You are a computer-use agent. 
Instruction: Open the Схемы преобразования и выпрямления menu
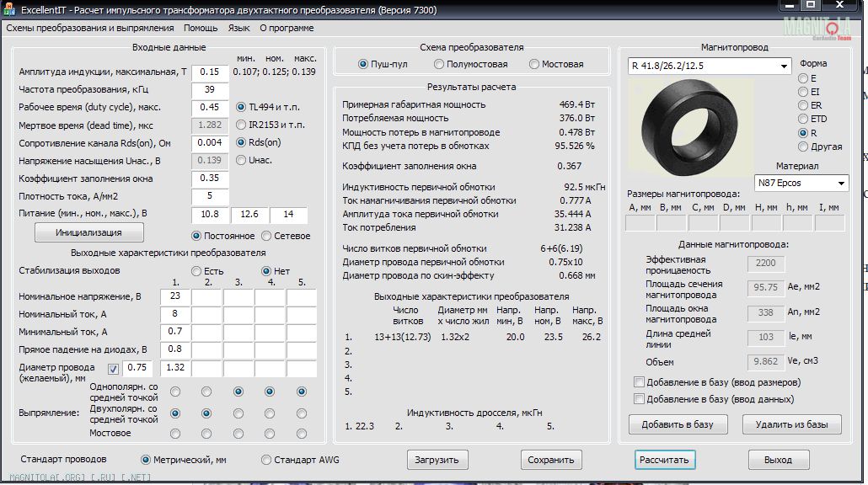point(90,28)
